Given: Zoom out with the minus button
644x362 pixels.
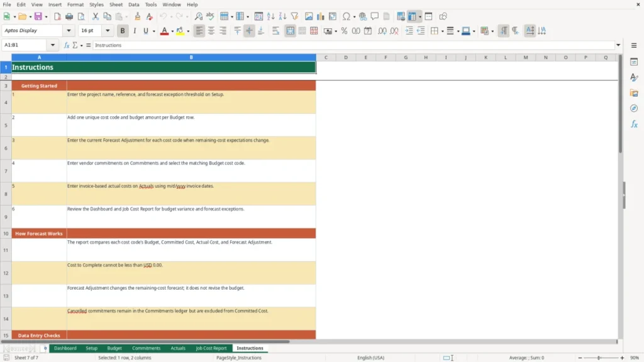Looking at the screenshot, I should coord(580,358).
